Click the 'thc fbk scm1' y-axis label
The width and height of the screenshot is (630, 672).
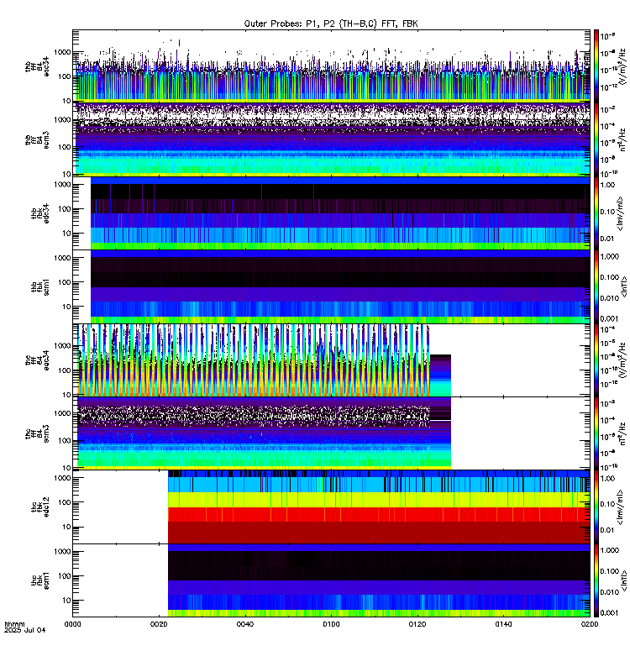pyautogui.click(x=40, y=580)
